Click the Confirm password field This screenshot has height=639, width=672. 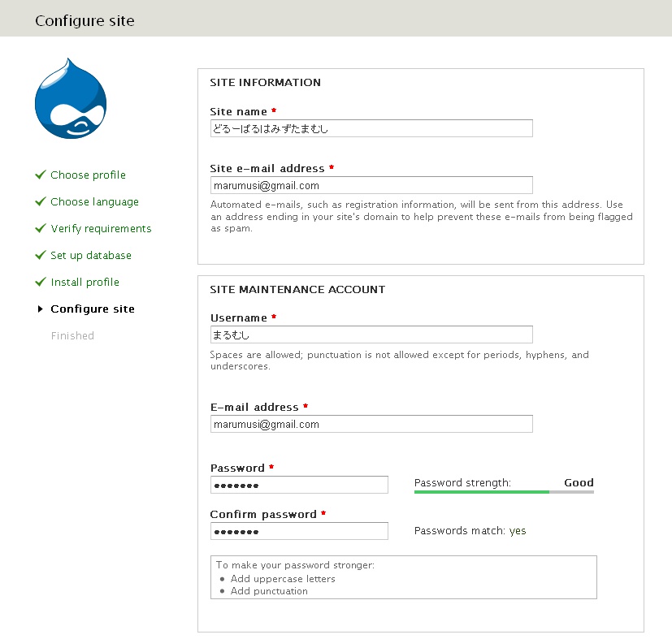299,531
